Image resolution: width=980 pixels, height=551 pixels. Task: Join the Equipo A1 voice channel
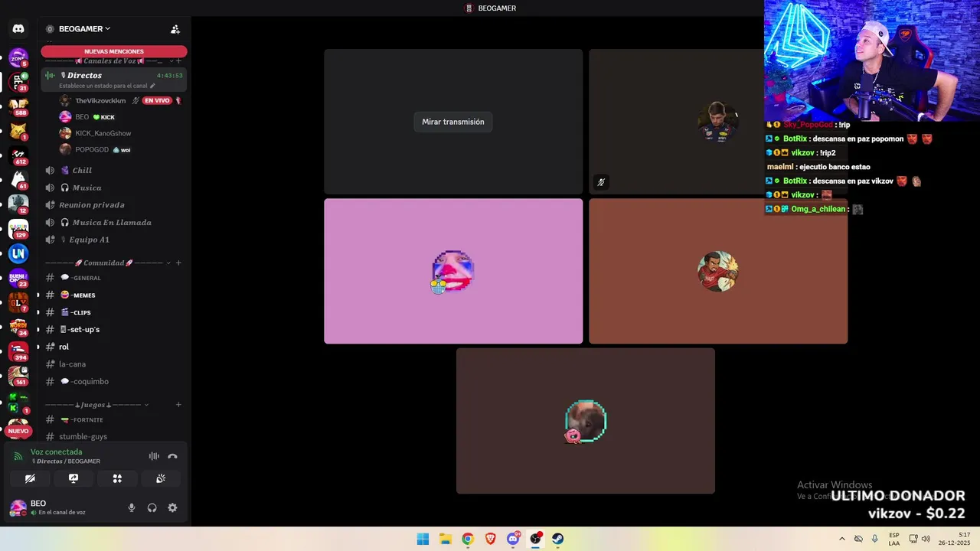114,240
